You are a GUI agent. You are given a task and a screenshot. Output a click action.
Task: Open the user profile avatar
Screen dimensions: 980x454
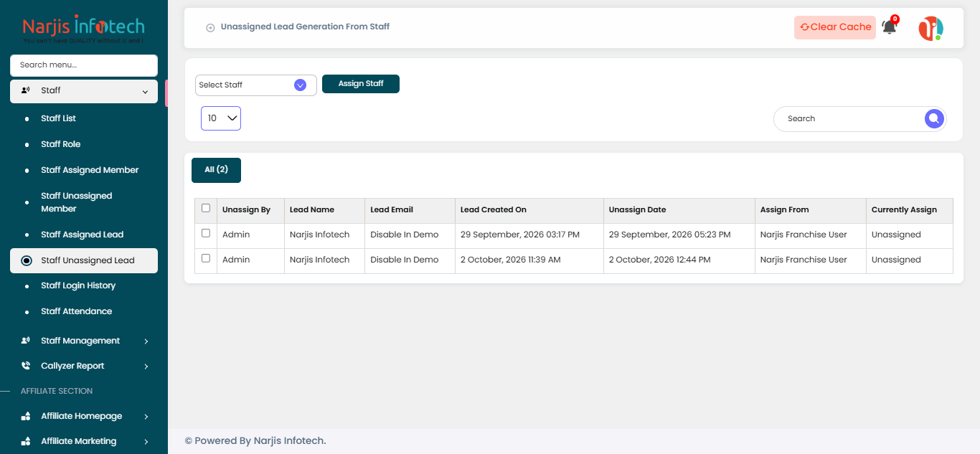[x=930, y=28]
